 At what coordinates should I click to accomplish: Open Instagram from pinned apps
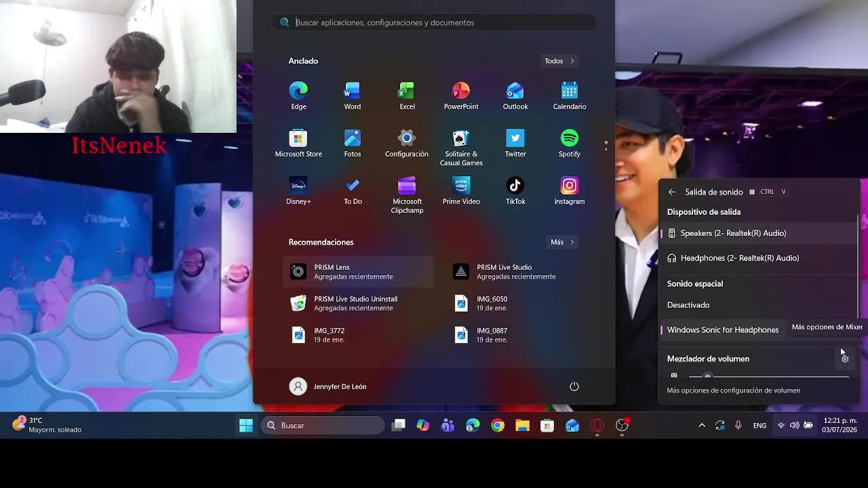[570, 190]
